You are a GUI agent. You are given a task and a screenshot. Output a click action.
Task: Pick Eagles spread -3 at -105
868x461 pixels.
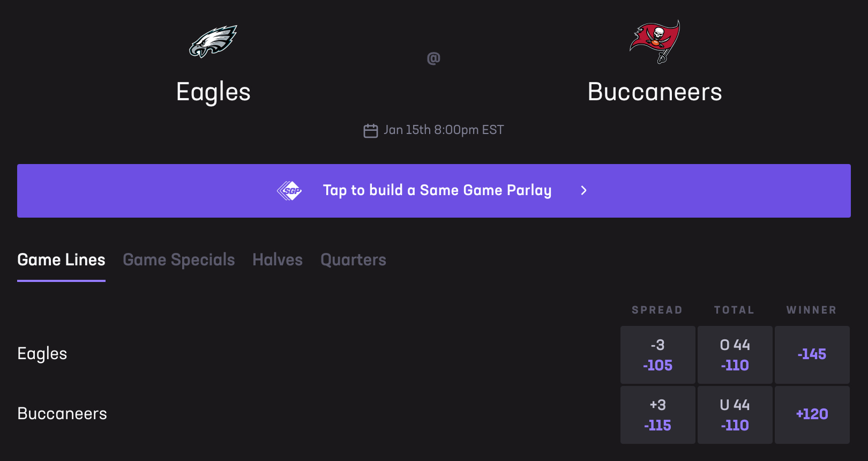coord(657,355)
